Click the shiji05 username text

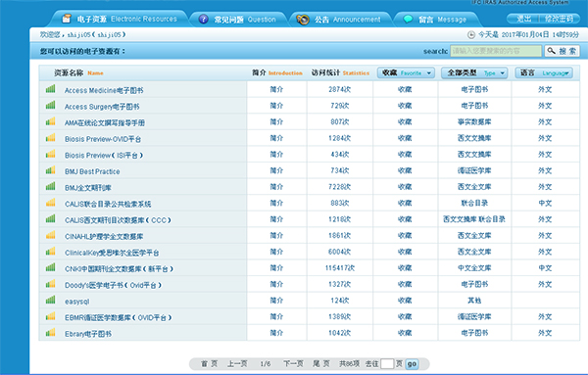point(96,34)
